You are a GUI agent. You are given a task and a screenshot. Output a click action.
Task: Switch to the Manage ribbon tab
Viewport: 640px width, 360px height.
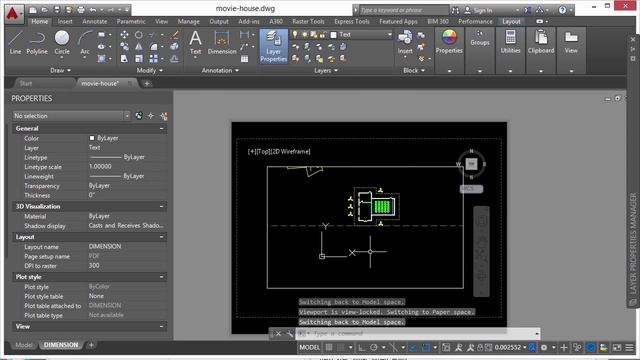click(189, 21)
